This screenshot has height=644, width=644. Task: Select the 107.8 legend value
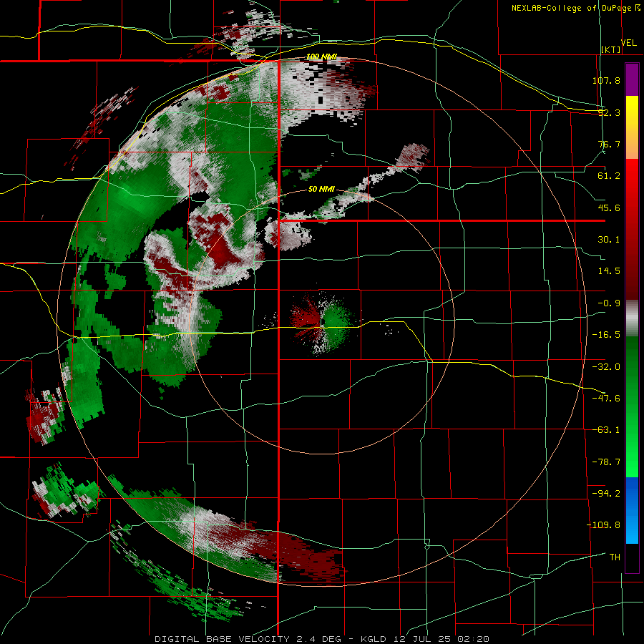pos(606,80)
